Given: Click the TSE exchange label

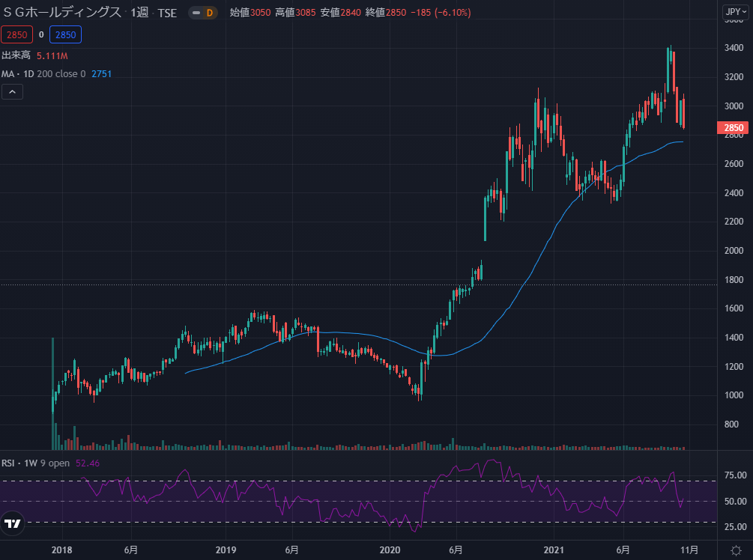Looking at the screenshot, I should [167, 13].
